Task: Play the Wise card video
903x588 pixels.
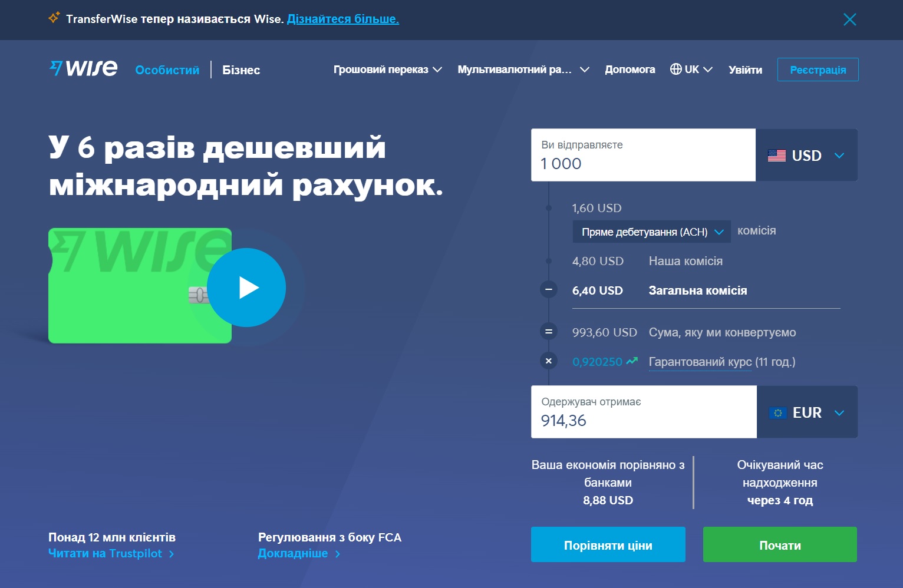Action: point(246,288)
